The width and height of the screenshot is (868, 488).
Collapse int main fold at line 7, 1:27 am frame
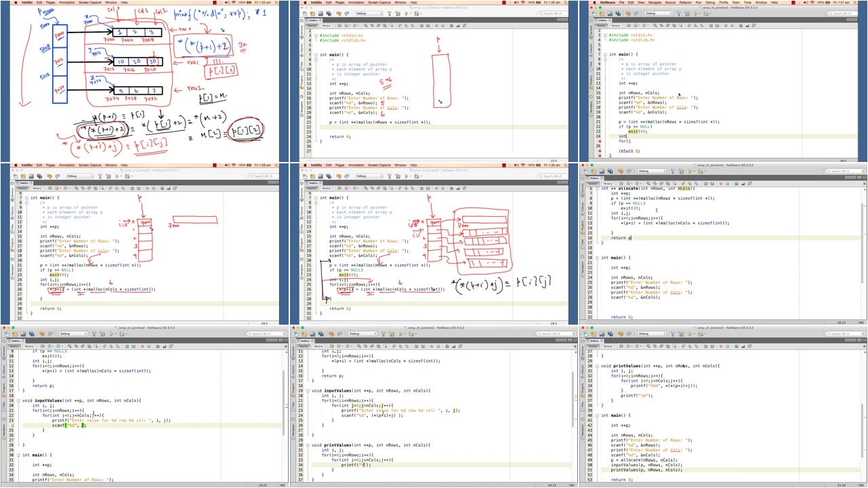(x=605, y=54)
